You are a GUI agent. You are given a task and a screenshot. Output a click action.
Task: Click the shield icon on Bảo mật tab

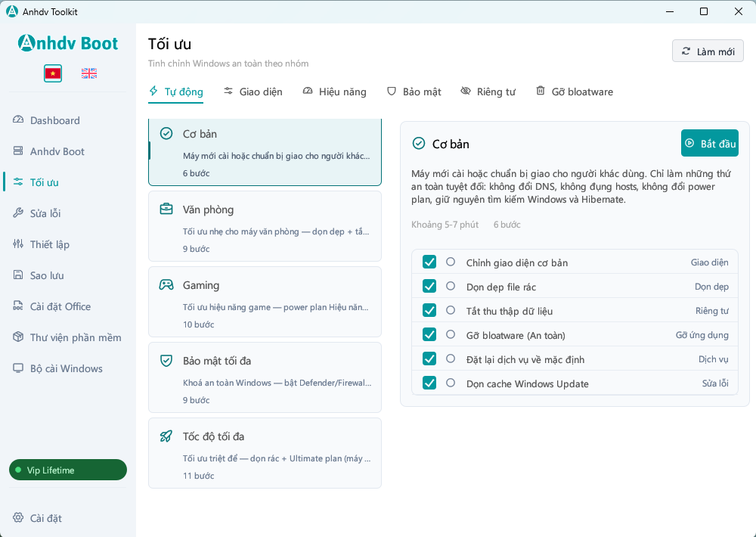tap(392, 91)
